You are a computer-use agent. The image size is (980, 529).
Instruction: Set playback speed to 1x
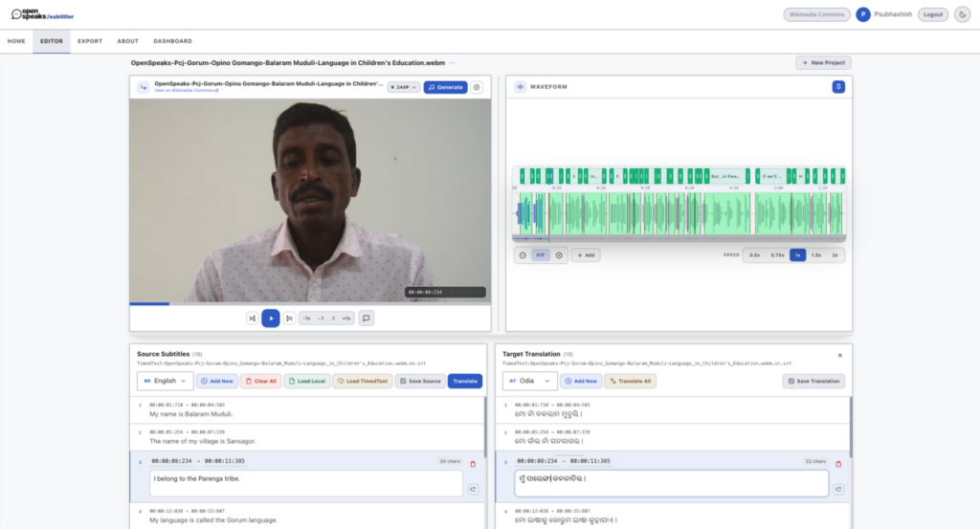[x=797, y=254]
